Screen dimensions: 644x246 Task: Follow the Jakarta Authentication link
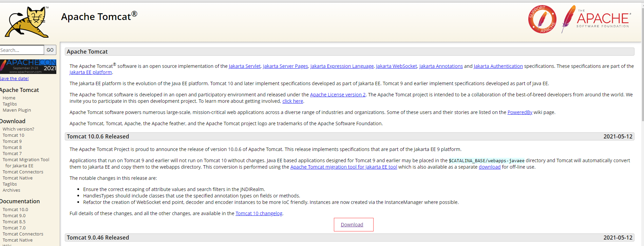pos(498,66)
